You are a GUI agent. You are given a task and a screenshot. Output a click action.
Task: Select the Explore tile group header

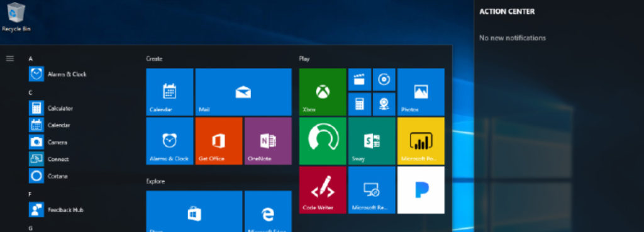[156, 181]
